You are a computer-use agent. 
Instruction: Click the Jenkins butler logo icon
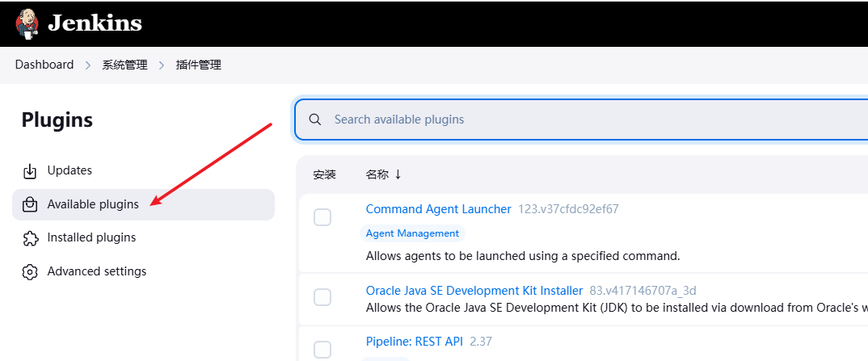[27, 23]
